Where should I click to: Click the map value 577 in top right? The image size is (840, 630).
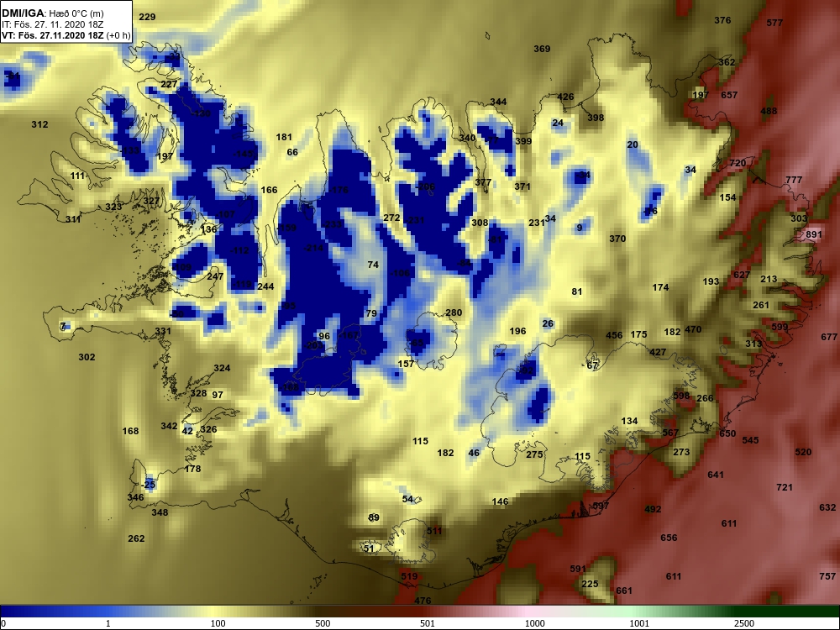coord(774,23)
